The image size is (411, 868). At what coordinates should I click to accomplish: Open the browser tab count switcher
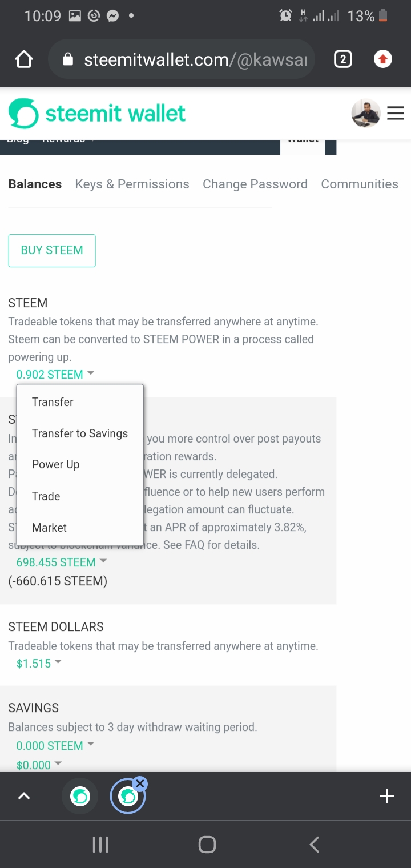342,59
